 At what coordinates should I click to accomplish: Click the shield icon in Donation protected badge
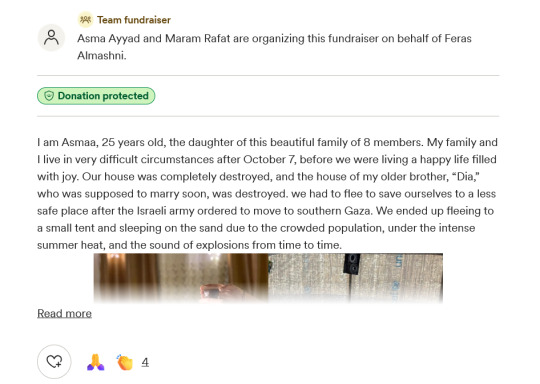click(x=49, y=96)
